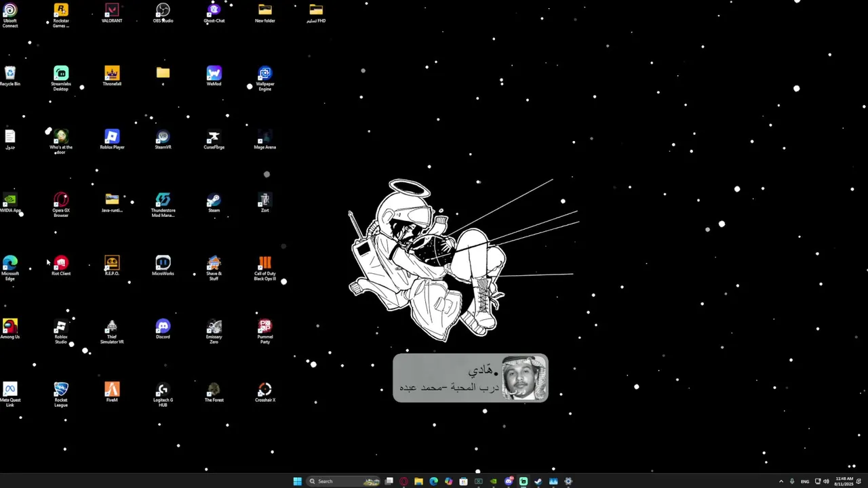Open the NVIDIA App desktop icon
This screenshot has width=868, height=488.
coord(10,203)
